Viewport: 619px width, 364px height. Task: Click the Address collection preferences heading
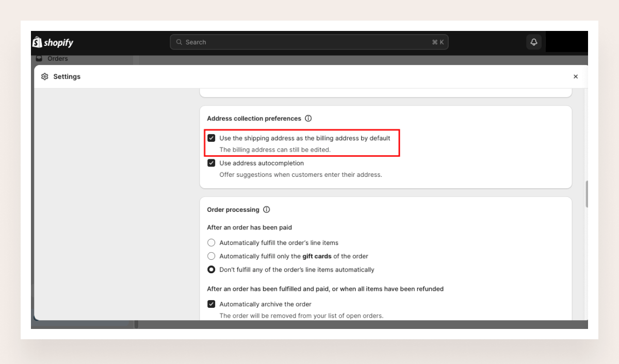254,119
